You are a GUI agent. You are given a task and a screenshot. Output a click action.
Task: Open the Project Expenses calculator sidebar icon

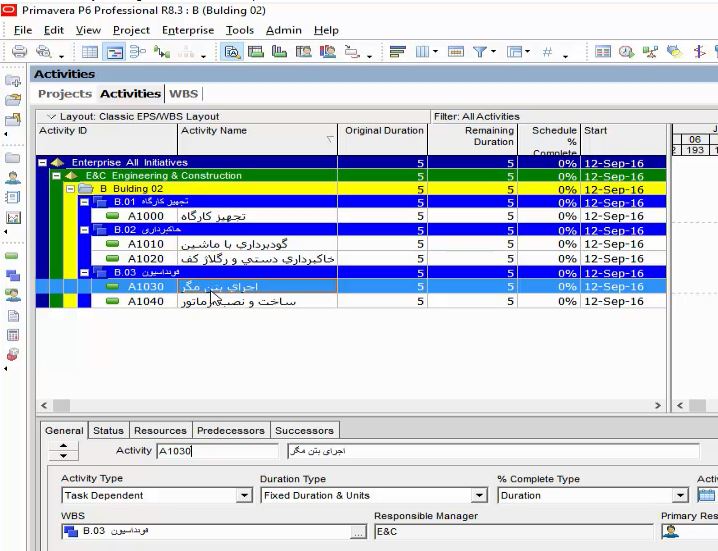pyautogui.click(x=13, y=335)
